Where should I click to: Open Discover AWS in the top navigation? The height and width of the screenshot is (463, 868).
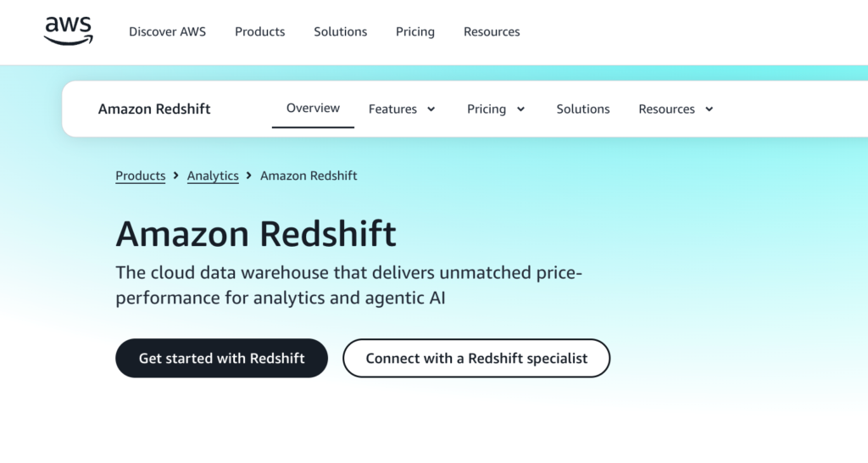167,32
